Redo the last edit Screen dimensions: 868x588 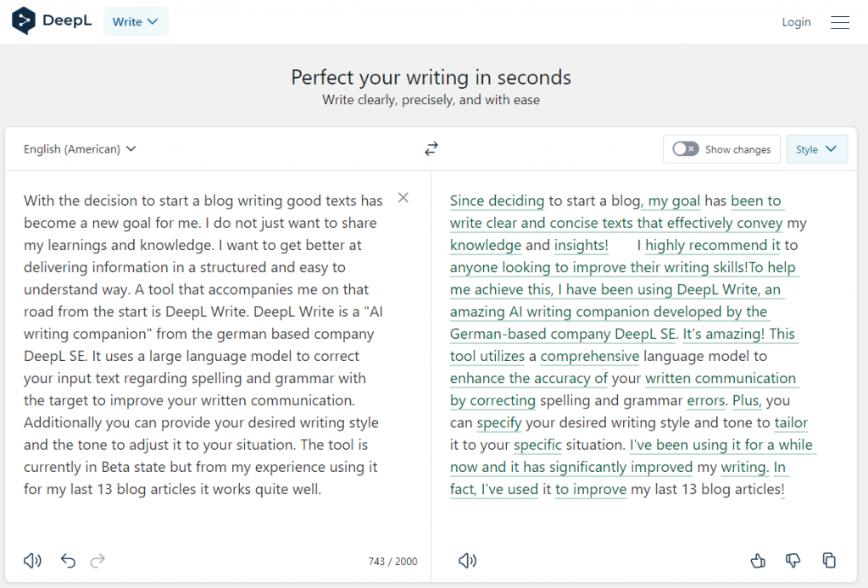click(97, 560)
